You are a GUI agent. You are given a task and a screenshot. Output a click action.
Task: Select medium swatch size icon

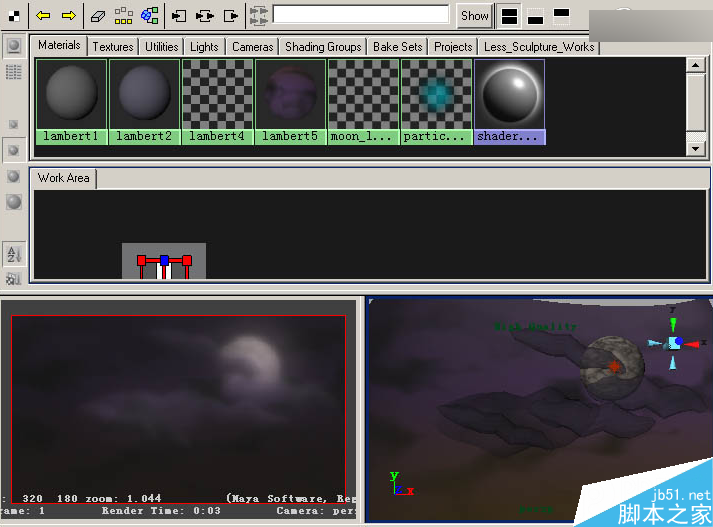[x=14, y=150]
